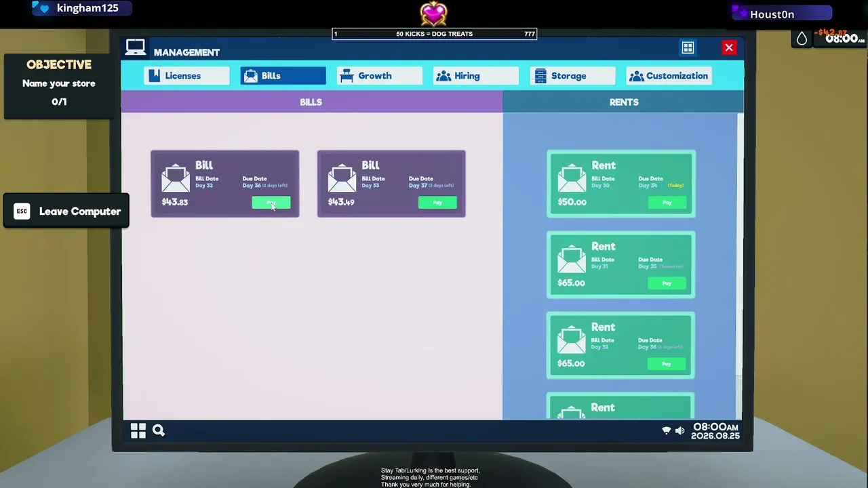Pay the $65.00 rent billed Day 32
This screenshot has width=868, height=488.
click(x=667, y=364)
